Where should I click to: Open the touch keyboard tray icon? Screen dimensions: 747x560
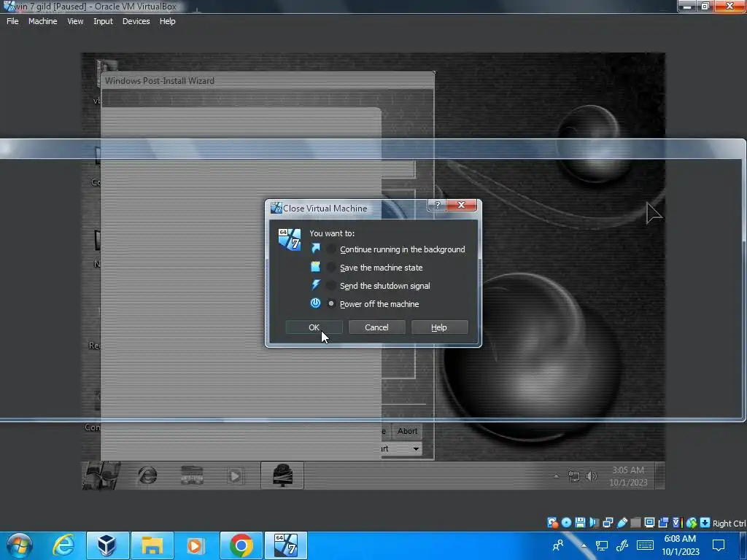[645, 545]
